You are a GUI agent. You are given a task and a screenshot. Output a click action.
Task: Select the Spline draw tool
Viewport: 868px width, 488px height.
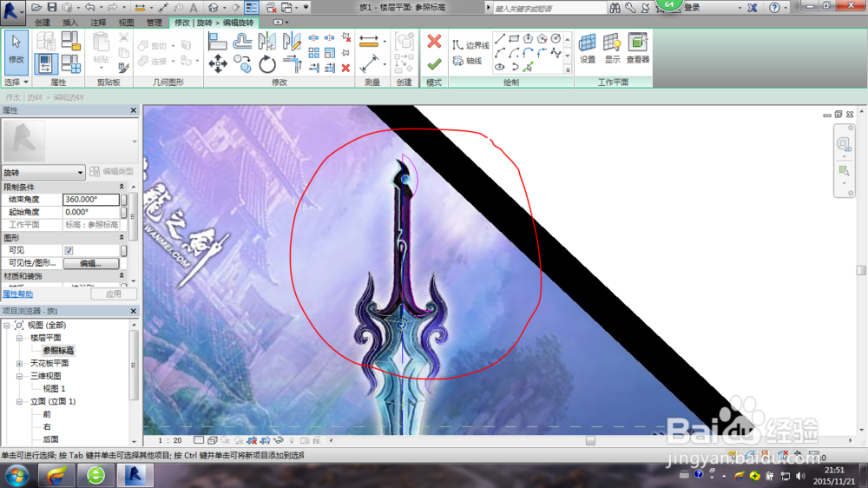pos(556,53)
